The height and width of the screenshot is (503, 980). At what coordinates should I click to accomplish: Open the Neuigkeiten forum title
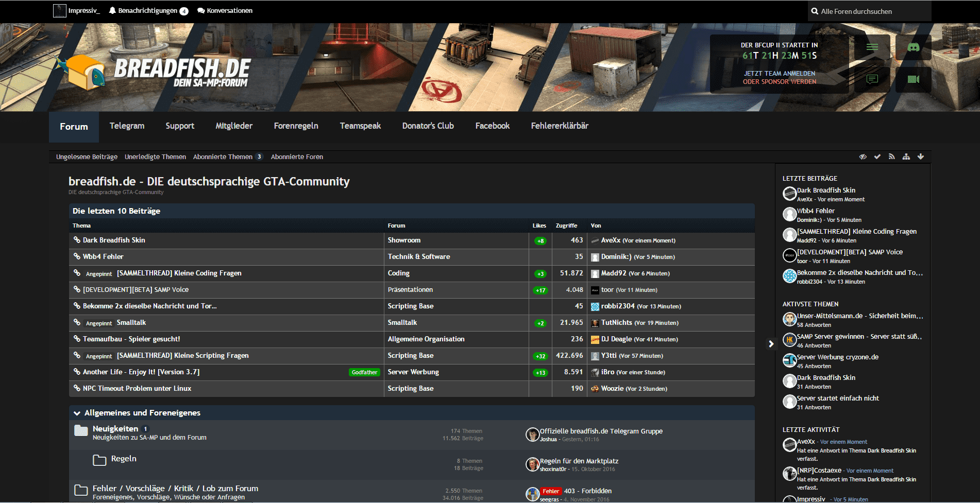[115, 429]
